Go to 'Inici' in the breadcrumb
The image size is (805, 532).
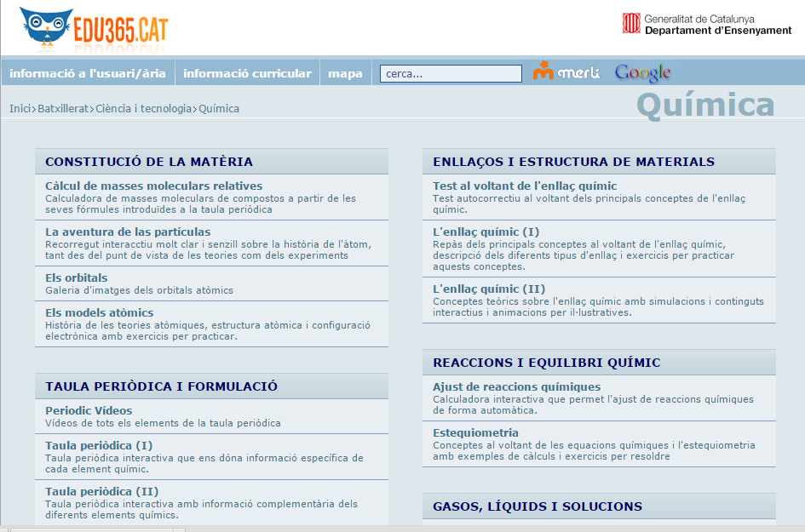pos(20,108)
